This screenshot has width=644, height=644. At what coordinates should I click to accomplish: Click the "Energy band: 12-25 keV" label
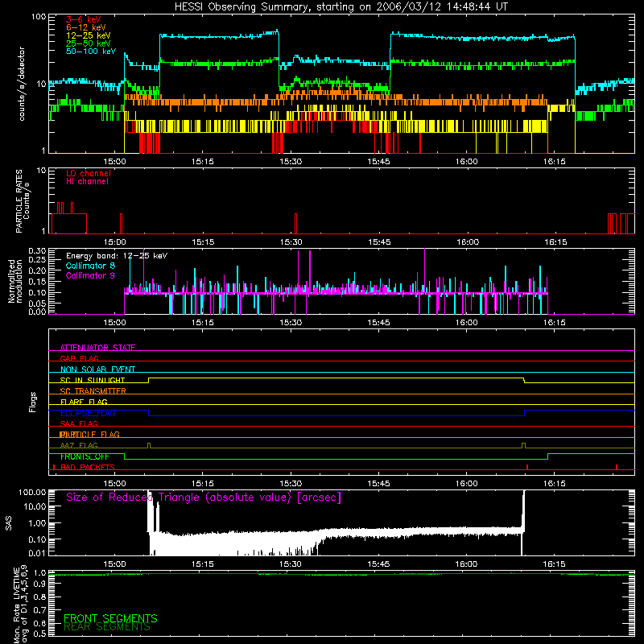point(117,256)
